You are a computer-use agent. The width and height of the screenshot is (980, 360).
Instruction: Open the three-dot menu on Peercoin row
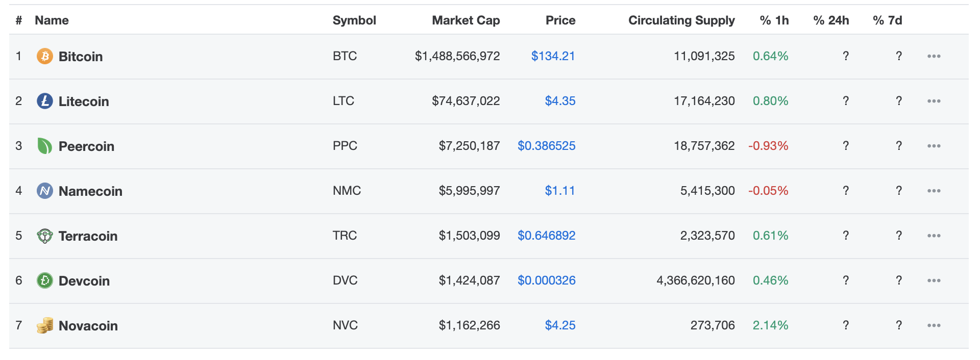tap(934, 146)
